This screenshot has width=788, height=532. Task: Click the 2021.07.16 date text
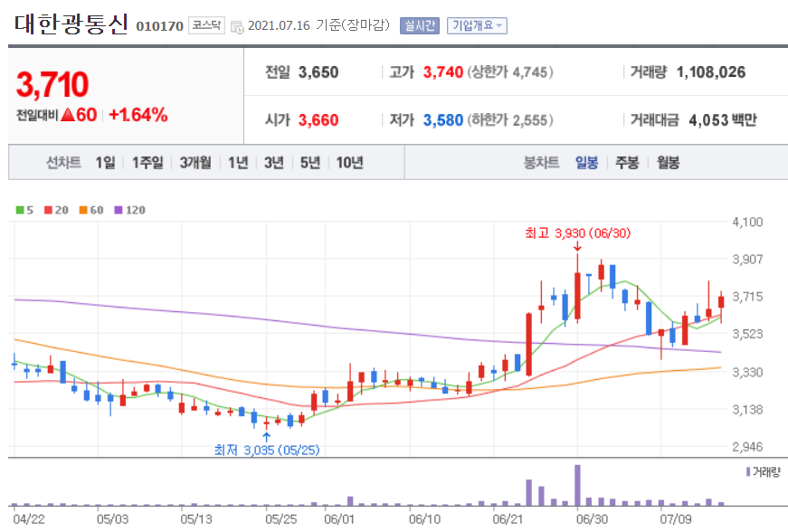pos(279,25)
